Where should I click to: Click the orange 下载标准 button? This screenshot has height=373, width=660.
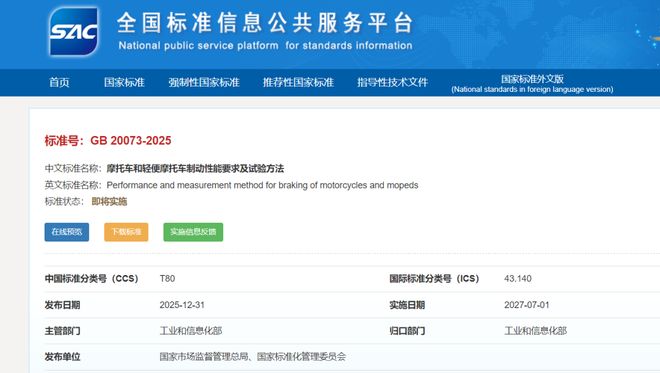pyautogui.click(x=126, y=232)
